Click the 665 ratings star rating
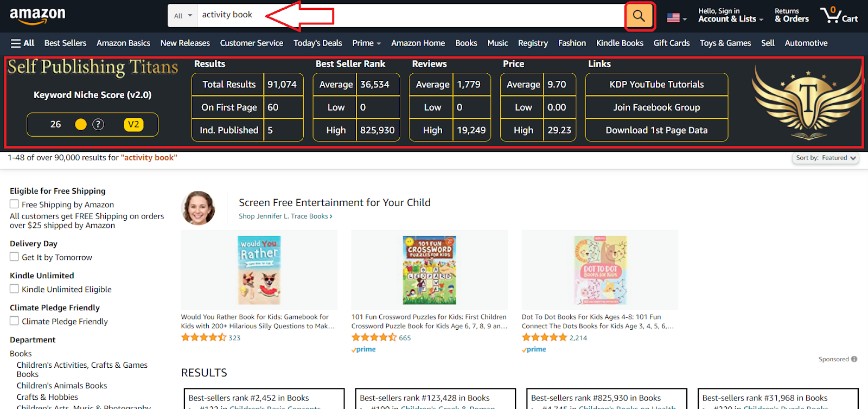 click(374, 337)
